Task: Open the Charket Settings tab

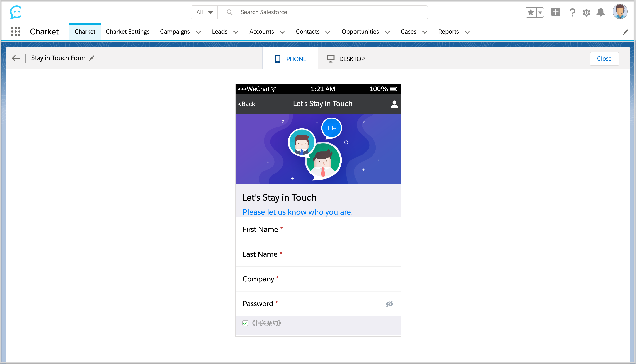Action: 127,32
